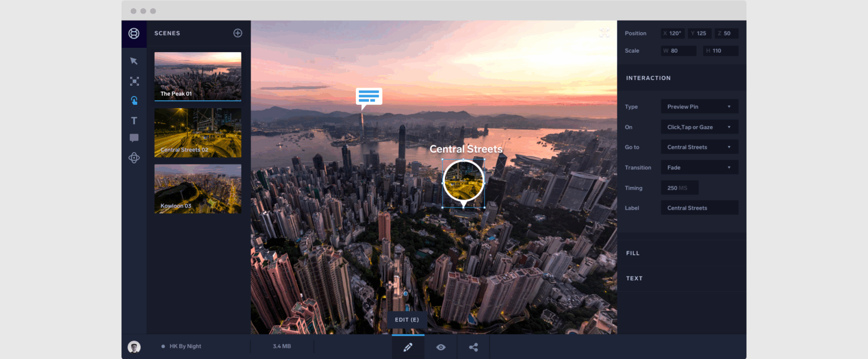Image resolution: width=868 pixels, height=359 pixels.
Task: Expand the Go to scene dropdown
Action: [x=699, y=147]
